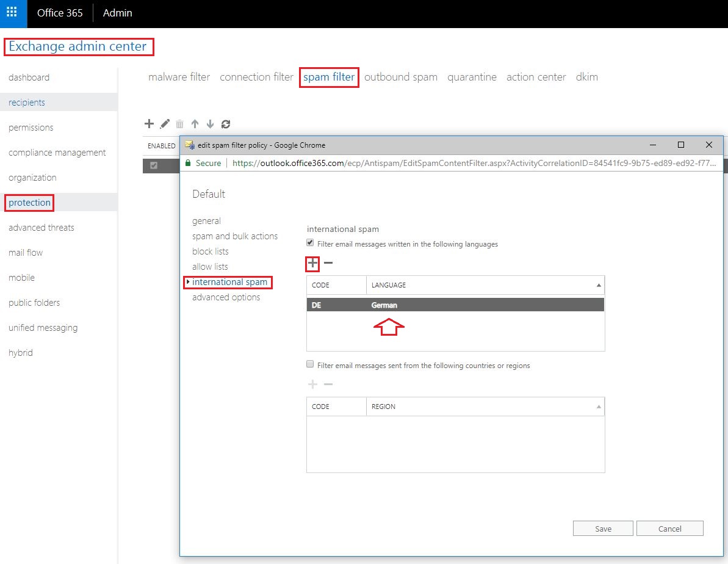The image size is (728, 564).
Task: Open the malware filter tab
Action: [179, 77]
